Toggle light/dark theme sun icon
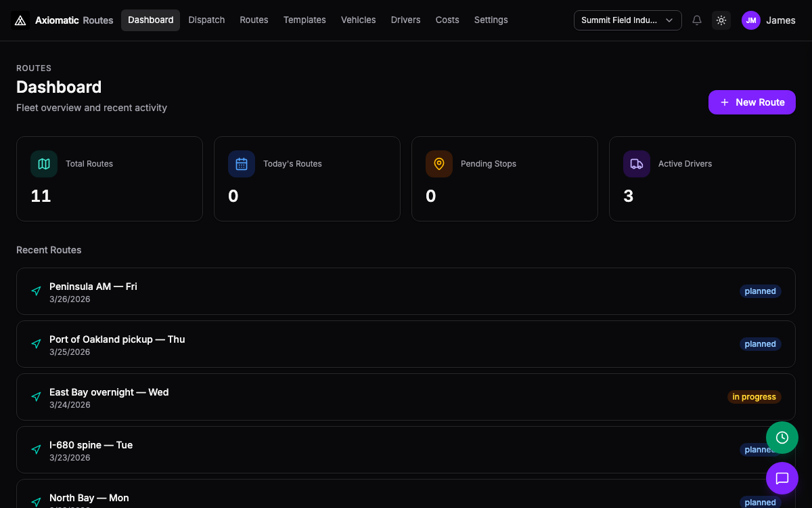This screenshot has width=812, height=508. pyautogui.click(x=721, y=20)
